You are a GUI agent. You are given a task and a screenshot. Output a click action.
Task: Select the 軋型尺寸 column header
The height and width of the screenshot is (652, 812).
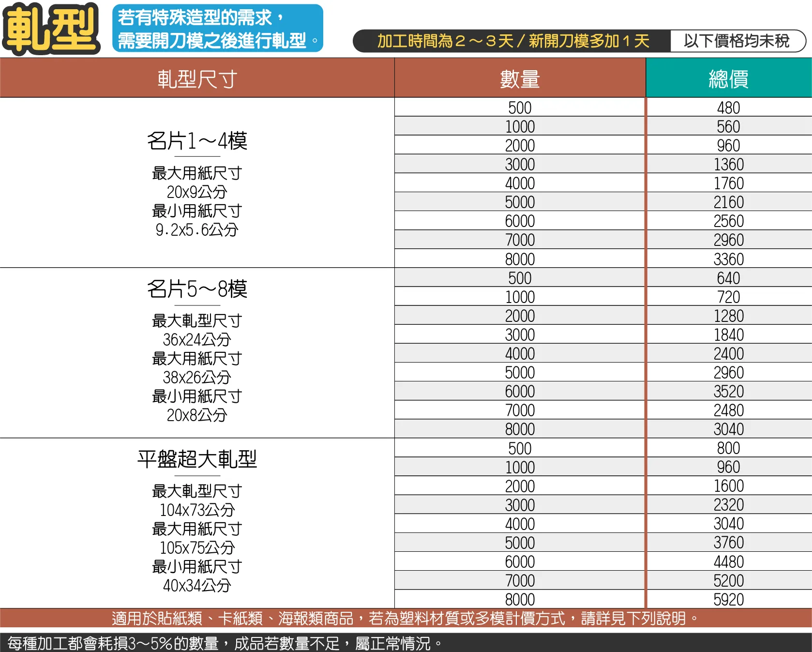coord(197,78)
